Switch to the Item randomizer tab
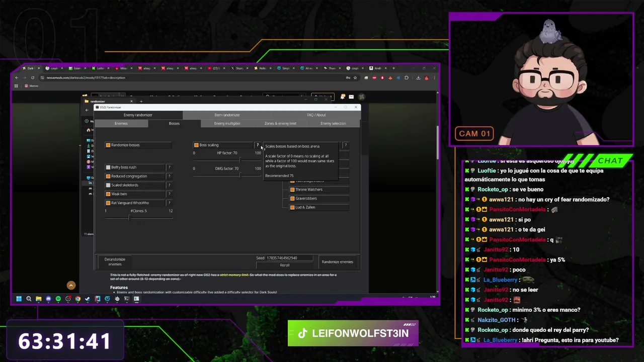Screen dimensions: 644x362 (227, 115)
